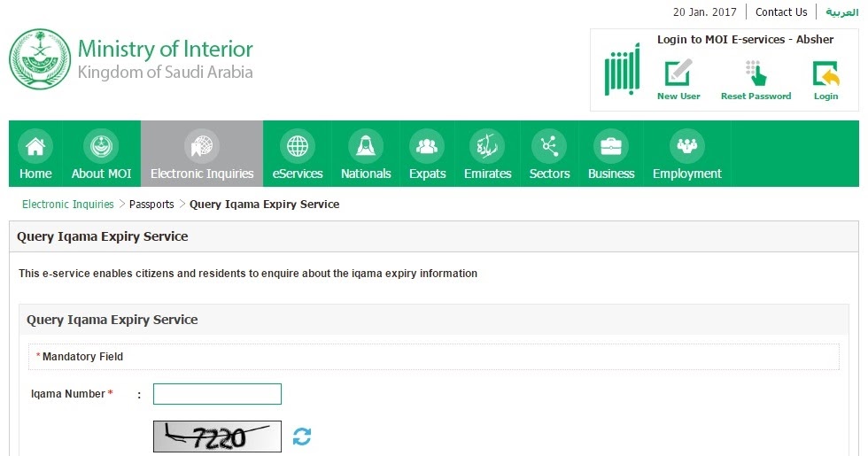868x456 pixels.
Task: Open the eServices menu label
Action: [x=298, y=174]
